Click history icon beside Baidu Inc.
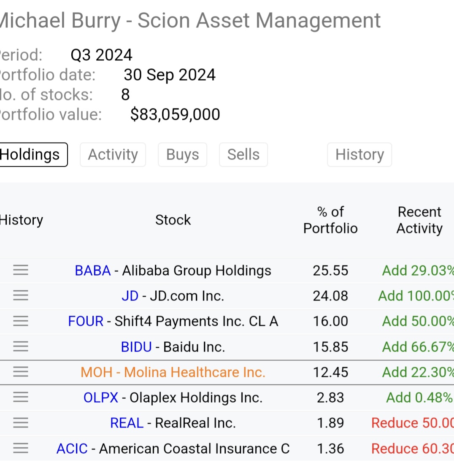 [x=21, y=346]
